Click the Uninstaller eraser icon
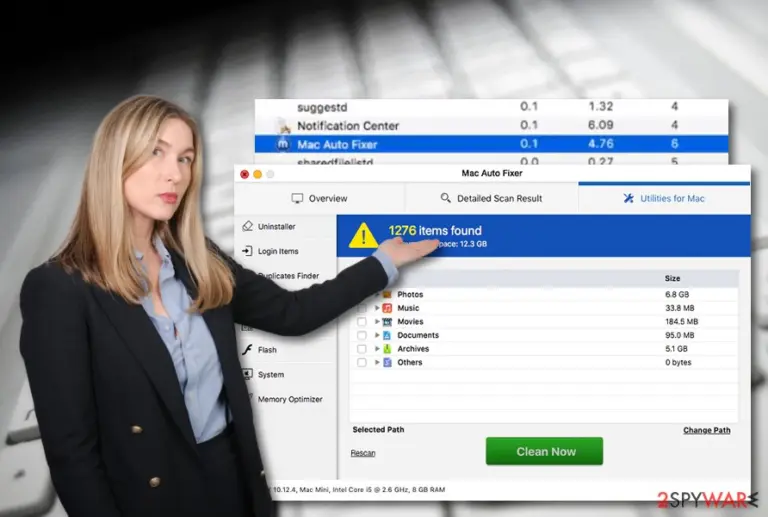The width and height of the screenshot is (768, 517). point(248,226)
